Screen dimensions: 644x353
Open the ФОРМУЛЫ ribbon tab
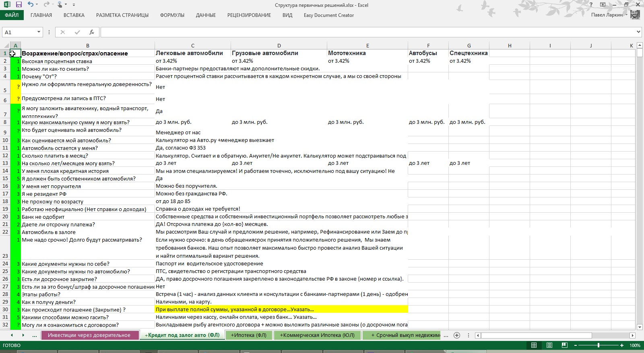(172, 15)
